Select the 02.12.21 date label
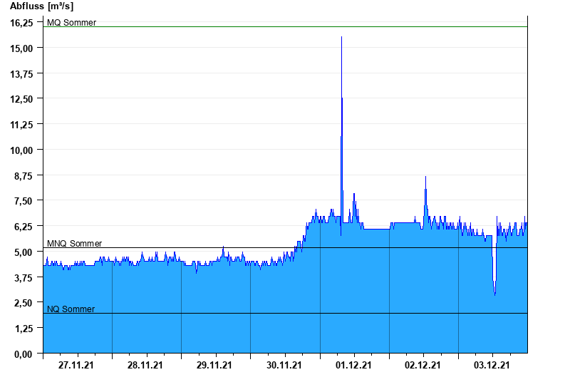The height and width of the screenshot is (392, 570). click(423, 365)
